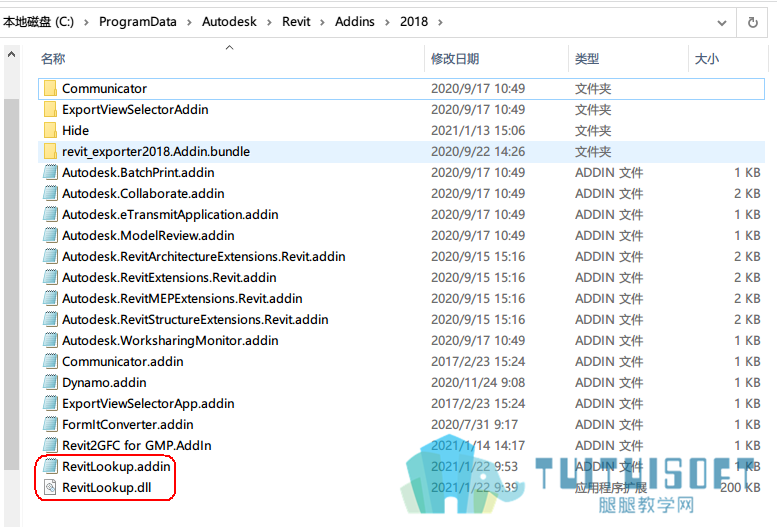Select the ExportViewSelectorApp.addin file name
The height and width of the screenshot is (527, 777).
click(148, 403)
